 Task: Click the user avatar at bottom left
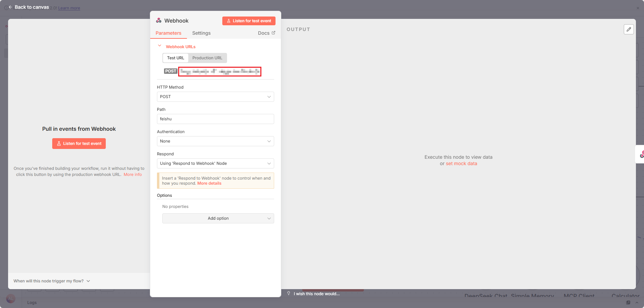(11, 299)
